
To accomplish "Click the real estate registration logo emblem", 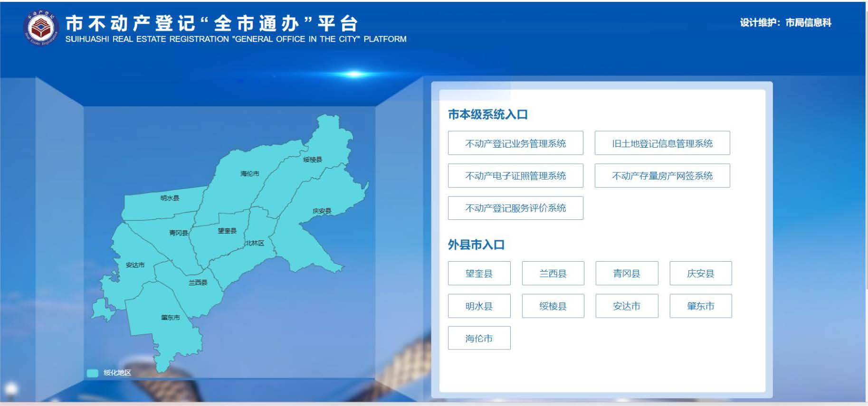I will [x=41, y=28].
